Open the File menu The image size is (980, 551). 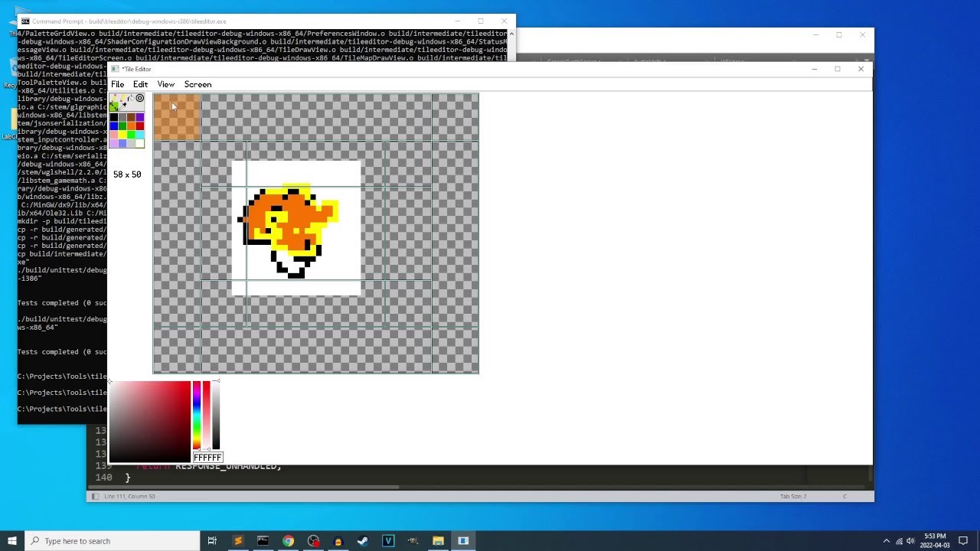tap(117, 84)
